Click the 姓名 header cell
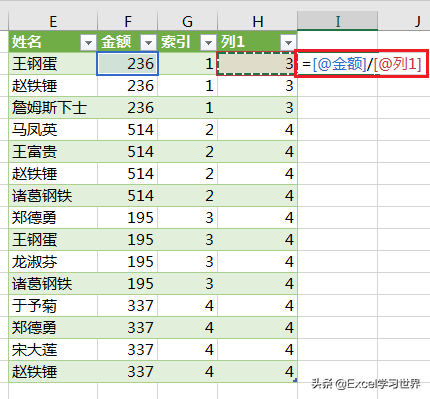This screenshot has height=399, width=430. click(x=53, y=42)
